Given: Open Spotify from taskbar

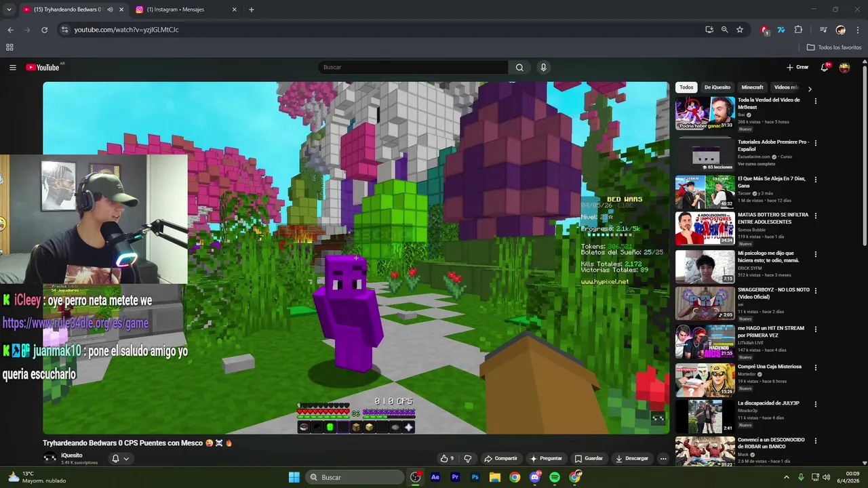Looking at the screenshot, I should (555, 477).
